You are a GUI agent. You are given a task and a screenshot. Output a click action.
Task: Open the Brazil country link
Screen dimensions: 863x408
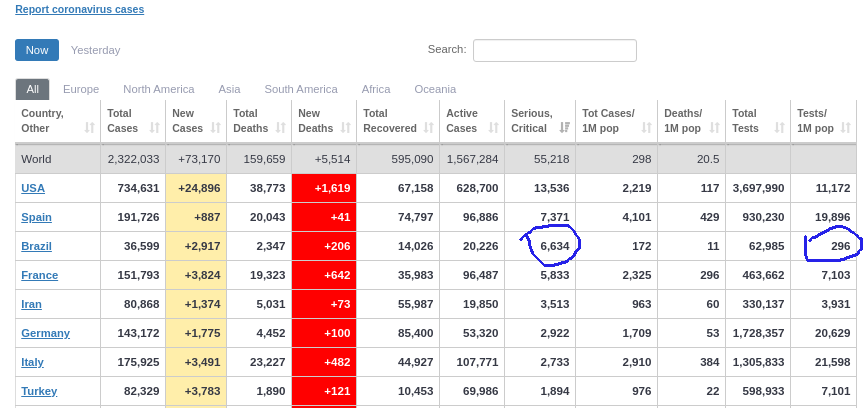click(36, 246)
